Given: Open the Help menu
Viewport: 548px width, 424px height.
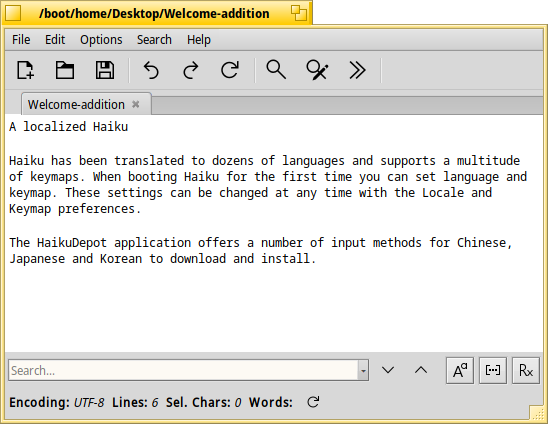Looking at the screenshot, I should point(199,40).
